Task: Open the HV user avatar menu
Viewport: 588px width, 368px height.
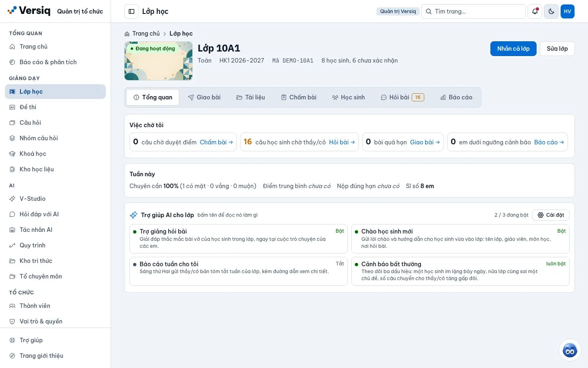Action: [568, 11]
